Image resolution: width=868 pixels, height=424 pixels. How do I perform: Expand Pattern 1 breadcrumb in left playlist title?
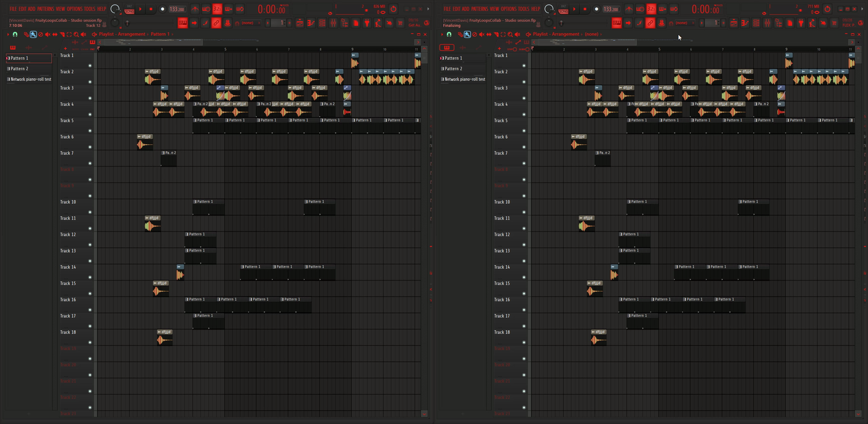[x=160, y=34]
